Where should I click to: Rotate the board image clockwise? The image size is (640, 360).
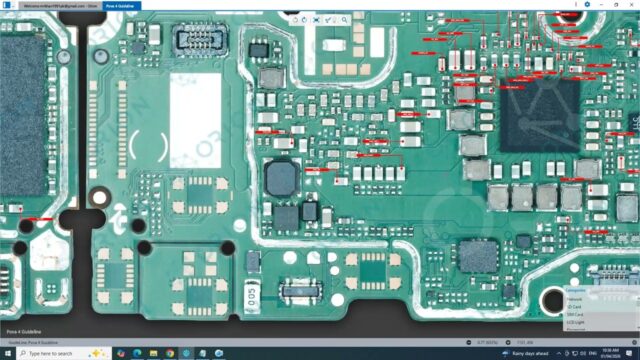click(x=304, y=20)
